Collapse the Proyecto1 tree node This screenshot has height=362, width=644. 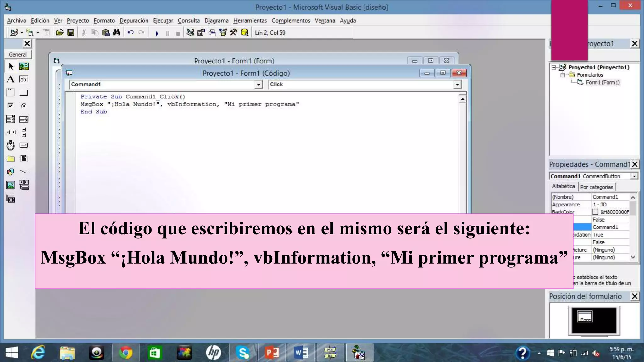click(554, 68)
